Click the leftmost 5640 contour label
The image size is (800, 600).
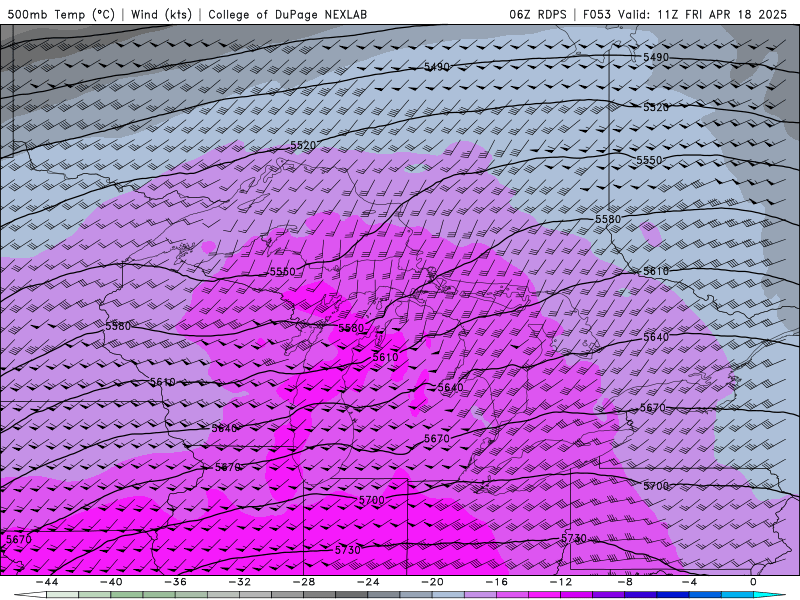224,428
